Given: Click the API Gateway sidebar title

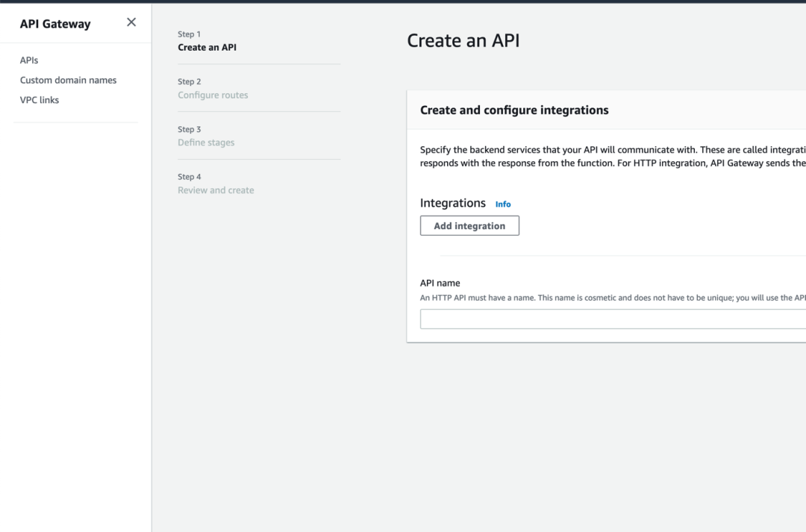Looking at the screenshot, I should click(55, 24).
